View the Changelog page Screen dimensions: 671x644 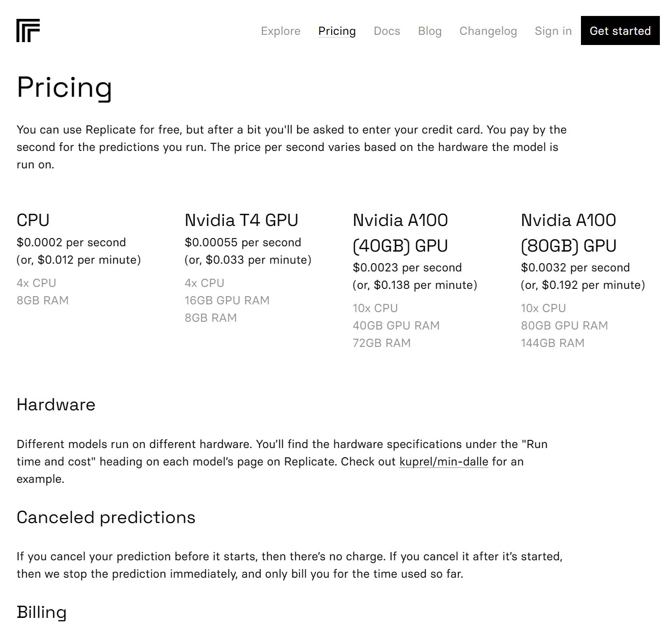(488, 31)
